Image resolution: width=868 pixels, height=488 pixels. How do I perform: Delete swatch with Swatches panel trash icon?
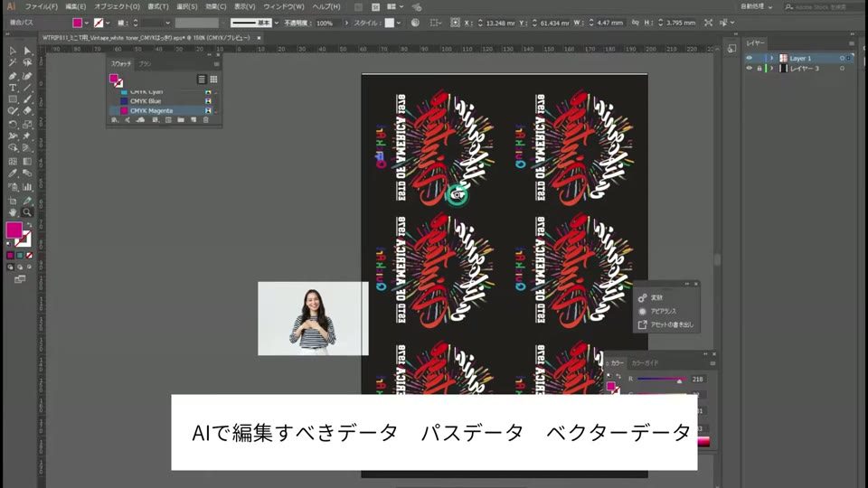205,120
